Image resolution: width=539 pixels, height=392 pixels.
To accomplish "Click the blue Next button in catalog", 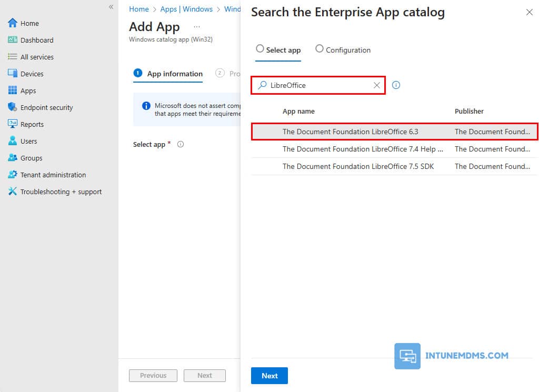I will click(269, 376).
